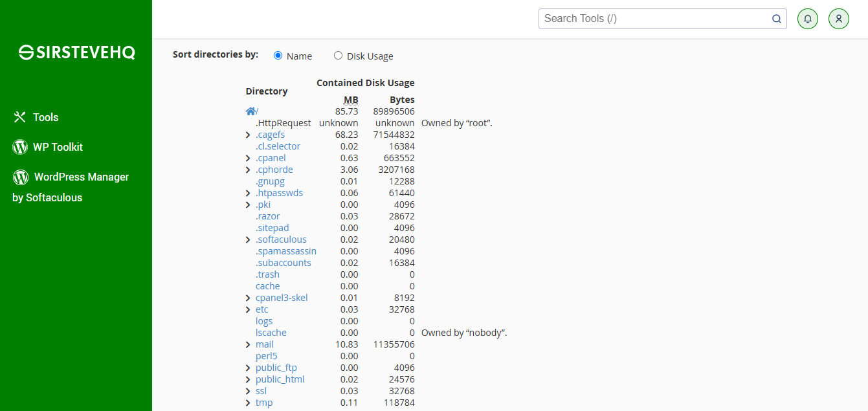Viewport: 868px width, 411px height.
Task: Open the .razor directory link
Action: (267, 216)
